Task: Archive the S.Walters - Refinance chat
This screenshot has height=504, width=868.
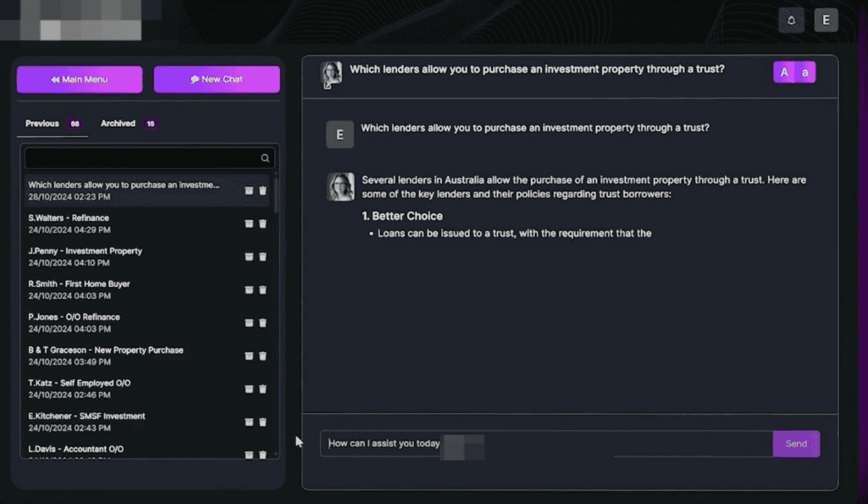Action: (249, 224)
